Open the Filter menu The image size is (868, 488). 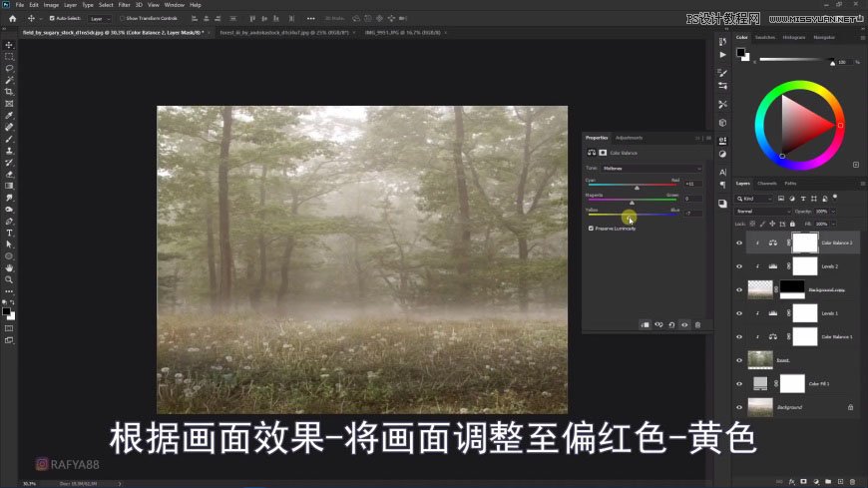pos(124,5)
